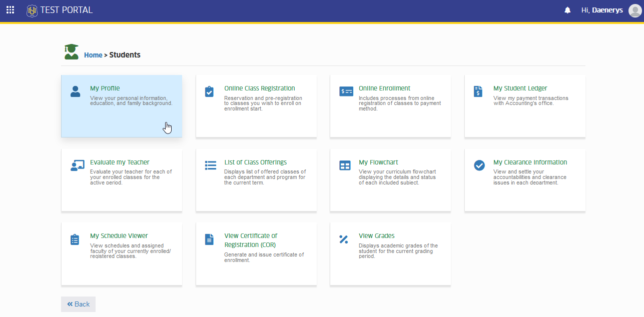Open the user avatar menu
This screenshot has height=317, width=644.
[x=634, y=10]
